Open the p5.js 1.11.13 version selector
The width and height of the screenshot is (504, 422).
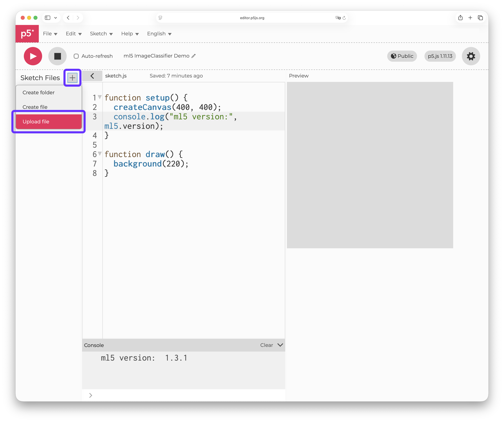coord(440,56)
